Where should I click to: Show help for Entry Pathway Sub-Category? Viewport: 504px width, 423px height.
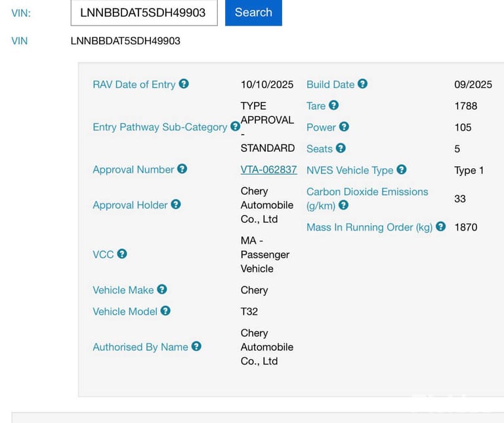[236, 126]
